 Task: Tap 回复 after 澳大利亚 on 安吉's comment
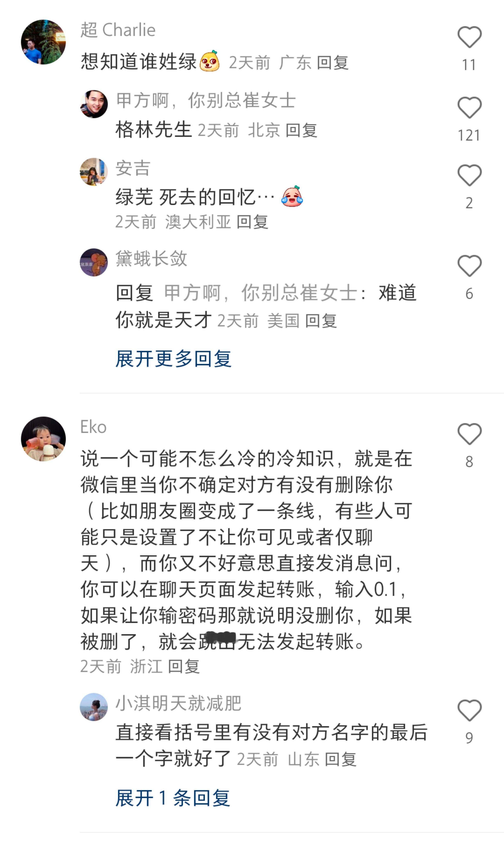[252, 222]
